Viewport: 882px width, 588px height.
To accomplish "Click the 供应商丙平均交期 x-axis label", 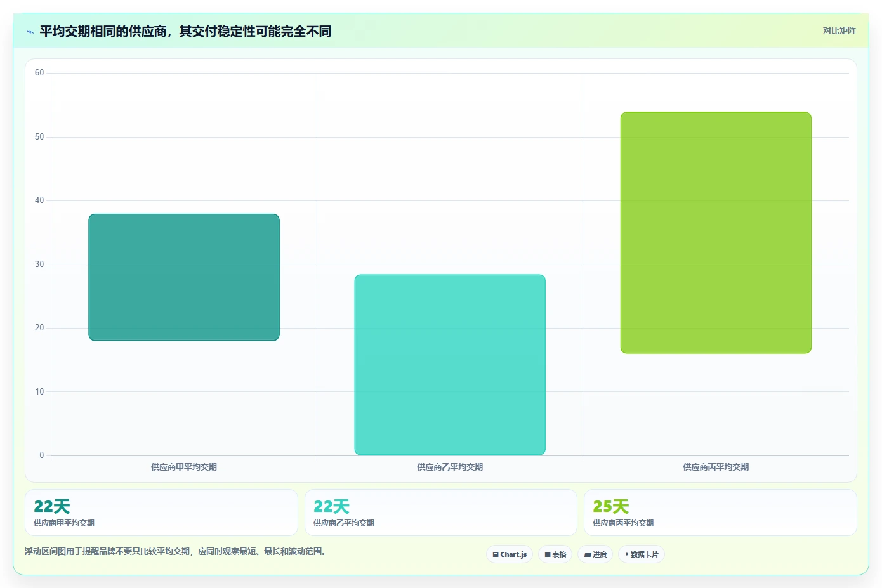I will (x=716, y=467).
